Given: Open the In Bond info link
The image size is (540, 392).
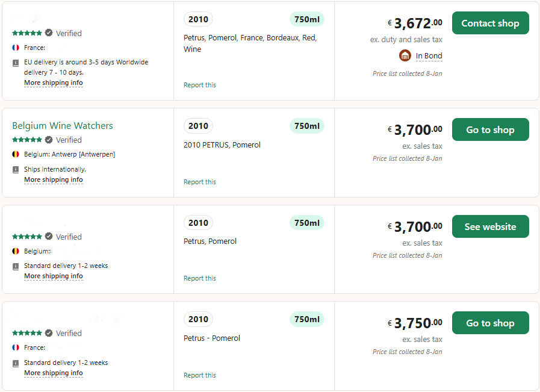Looking at the screenshot, I should [429, 56].
